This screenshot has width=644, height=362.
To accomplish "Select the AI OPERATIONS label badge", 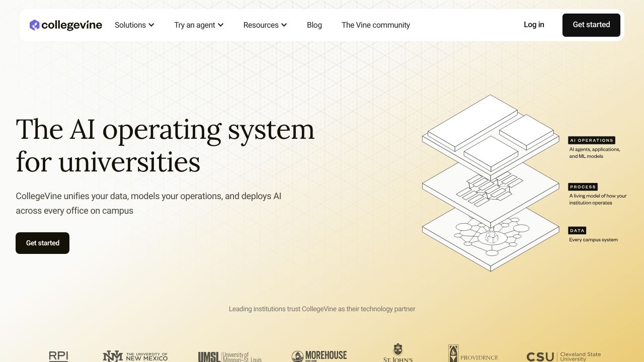I will pos(592,140).
